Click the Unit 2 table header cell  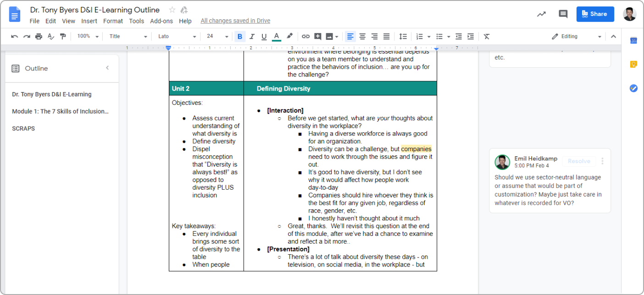point(206,88)
